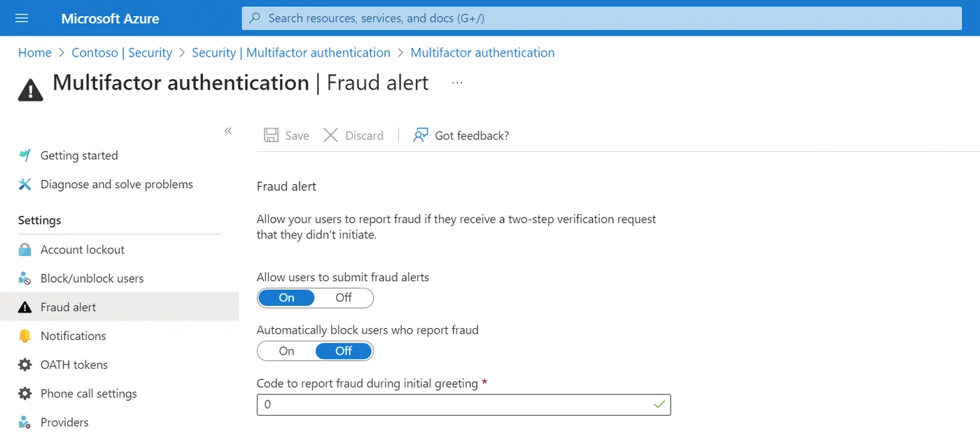Open the Azure portal hamburger menu
Screen dimensions: 980x445
[x=22, y=18]
